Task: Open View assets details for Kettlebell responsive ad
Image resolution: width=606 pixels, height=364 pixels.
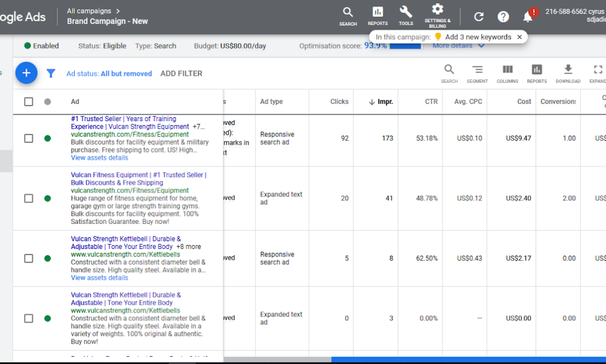Action: pyautogui.click(x=99, y=278)
